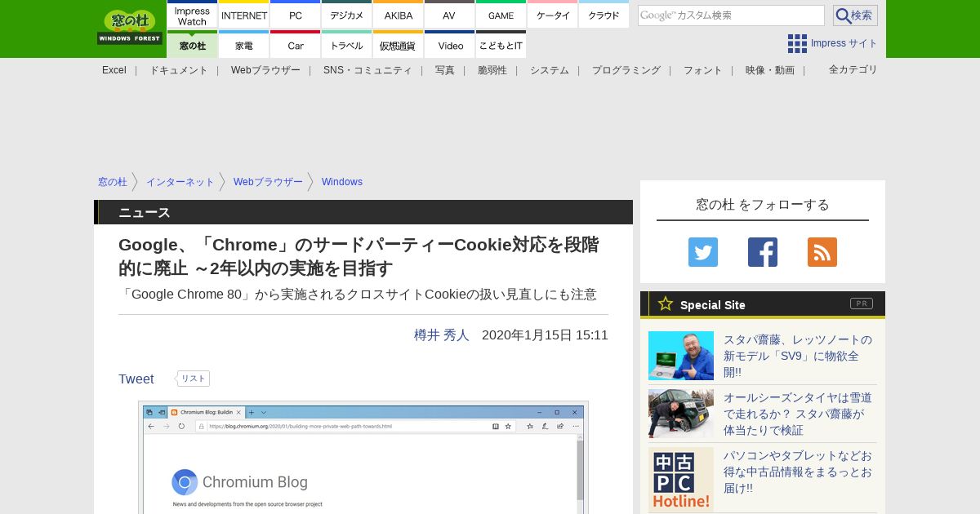980x514 pixels.
Task: Click the リスト bubble button
Action: pyautogui.click(x=193, y=379)
